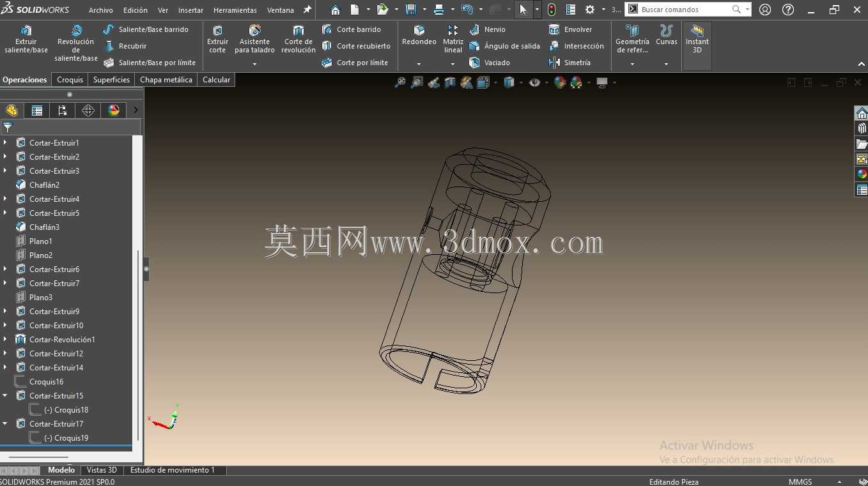Select the Extruir saliente/base tool
The image size is (868, 486).
26,40
